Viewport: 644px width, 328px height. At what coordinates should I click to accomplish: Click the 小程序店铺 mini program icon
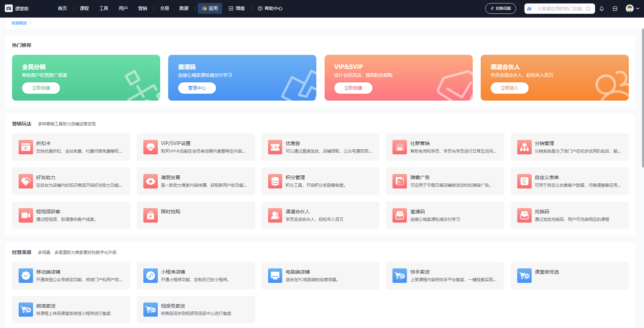point(151,276)
